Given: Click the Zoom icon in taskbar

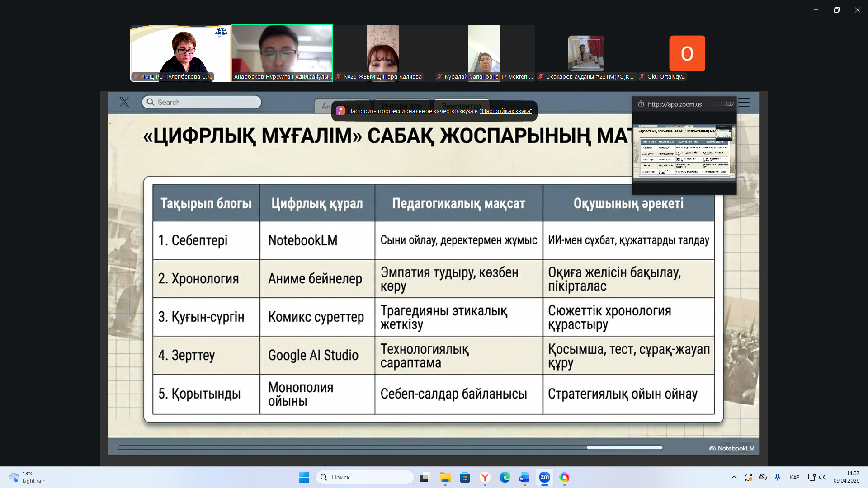Looking at the screenshot, I should (544, 477).
